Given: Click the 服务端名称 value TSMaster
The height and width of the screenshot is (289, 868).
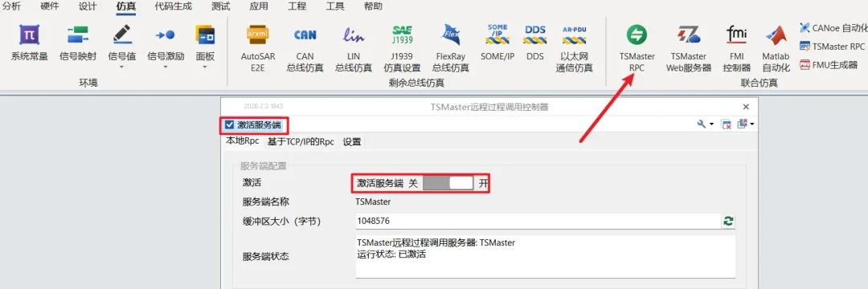Looking at the screenshot, I should (374, 201).
